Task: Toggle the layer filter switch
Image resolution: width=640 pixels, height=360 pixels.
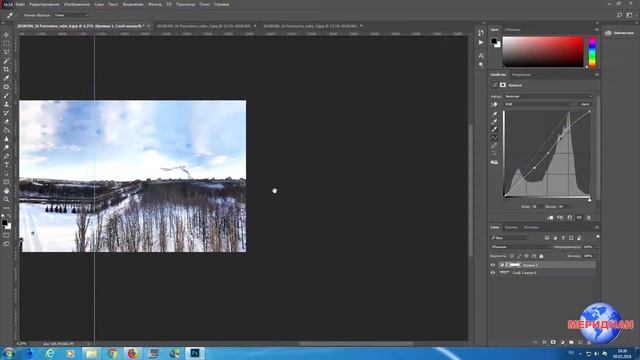Action: (x=598, y=237)
